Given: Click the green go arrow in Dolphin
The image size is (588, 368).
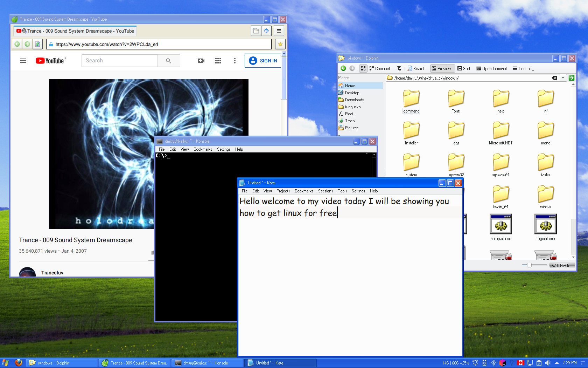Looking at the screenshot, I should point(572,78).
